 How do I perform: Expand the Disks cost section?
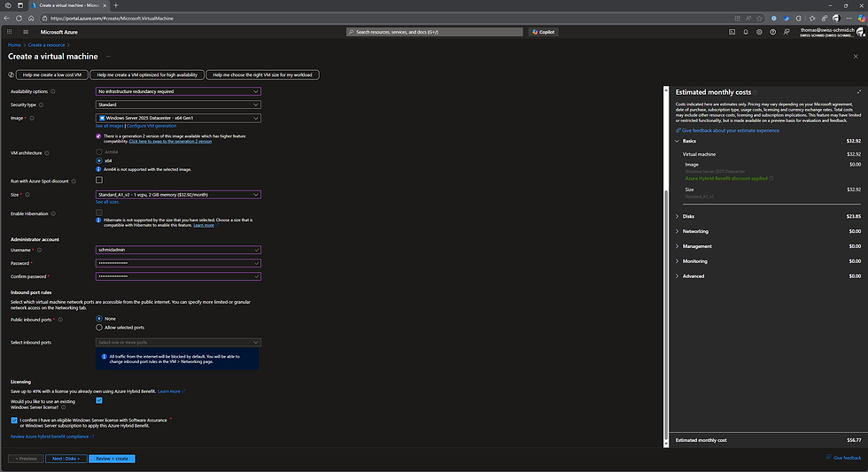tap(677, 216)
